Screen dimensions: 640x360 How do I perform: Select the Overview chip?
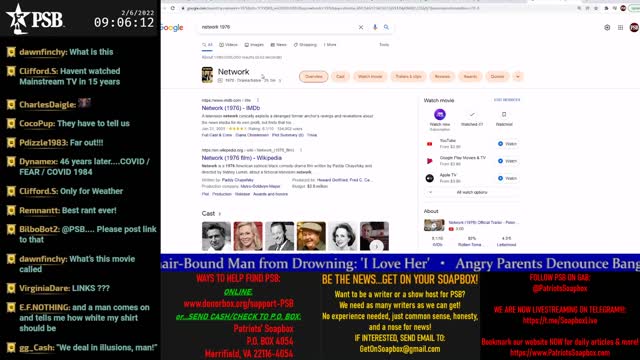[x=313, y=76]
